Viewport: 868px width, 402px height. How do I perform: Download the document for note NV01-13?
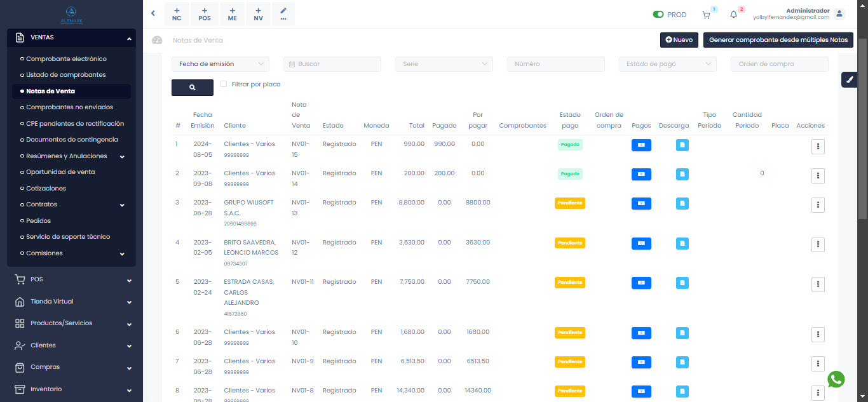point(682,204)
